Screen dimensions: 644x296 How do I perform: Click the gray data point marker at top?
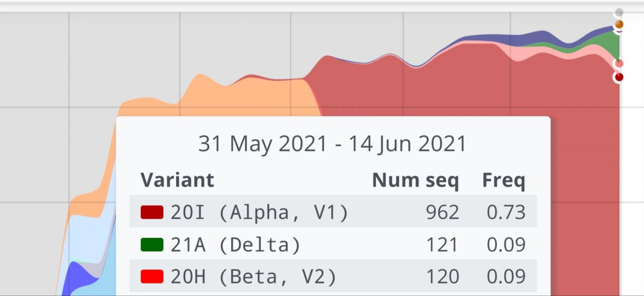(x=619, y=12)
